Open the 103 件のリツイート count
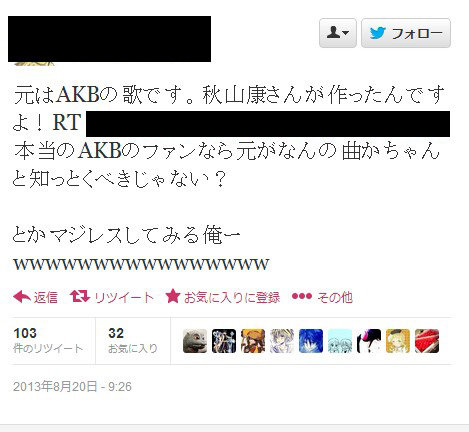469x432 pixels. pos(48,340)
